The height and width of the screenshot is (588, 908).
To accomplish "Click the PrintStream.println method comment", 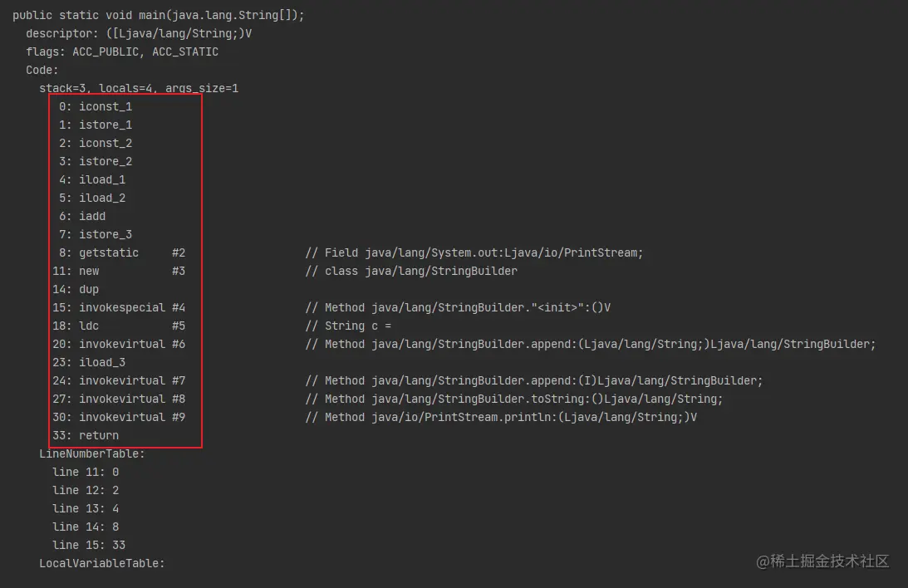I will point(500,417).
